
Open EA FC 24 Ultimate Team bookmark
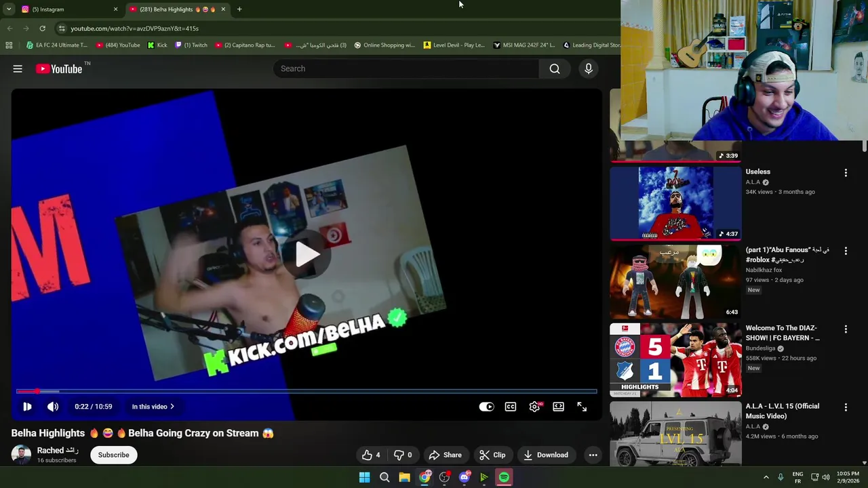(x=56, y=45)
